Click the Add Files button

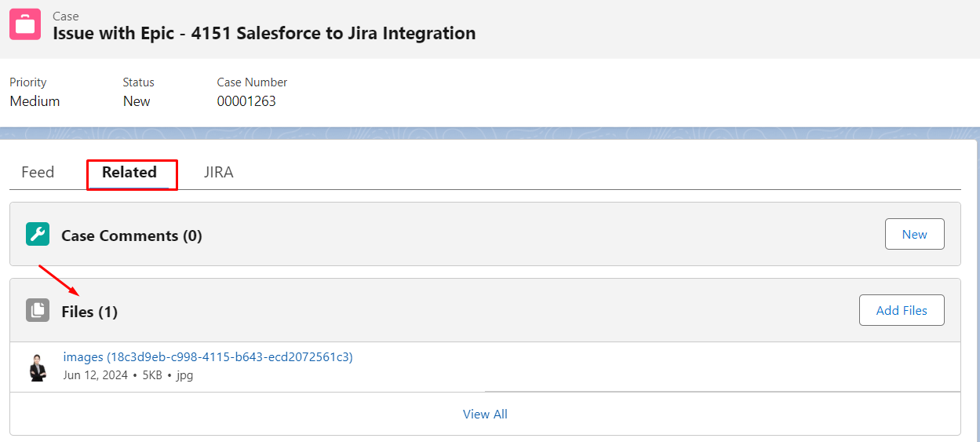coord(902,310)
